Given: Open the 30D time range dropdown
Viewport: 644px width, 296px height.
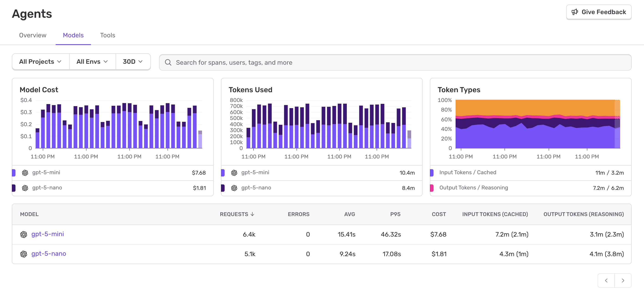Looking at the screenshot, I should point(133,61).
